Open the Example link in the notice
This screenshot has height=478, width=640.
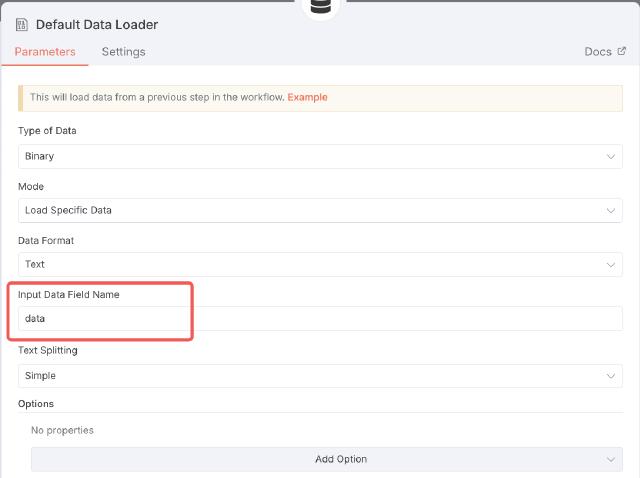coord(307,97)
